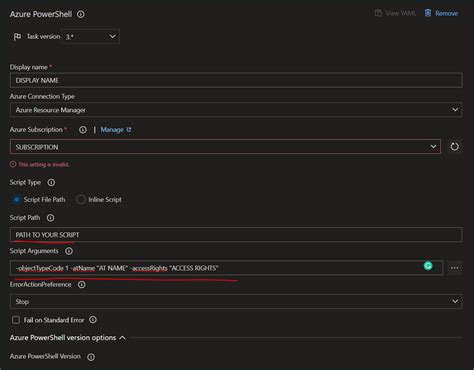Show info for Azure Subscription
The height and width of the screenshot is (370, 474).
click(83, 130)
